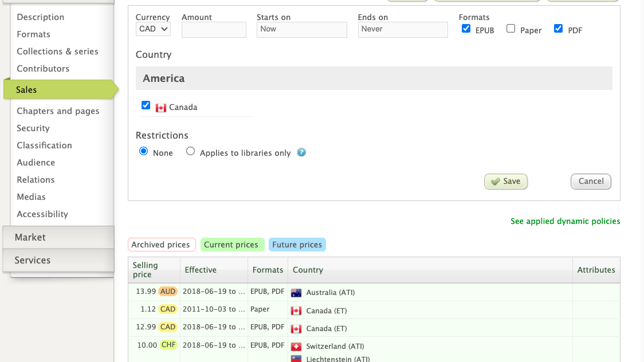Open See applied dynamic policies link
The height and width of the screenshot is (362, 644).
565,221
